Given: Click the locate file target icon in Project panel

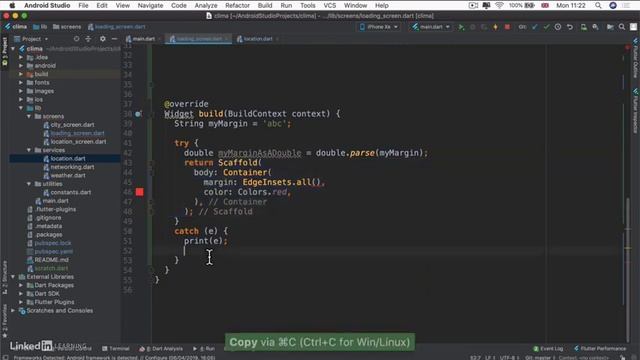Looking at the screenshot, I should 76,39.
